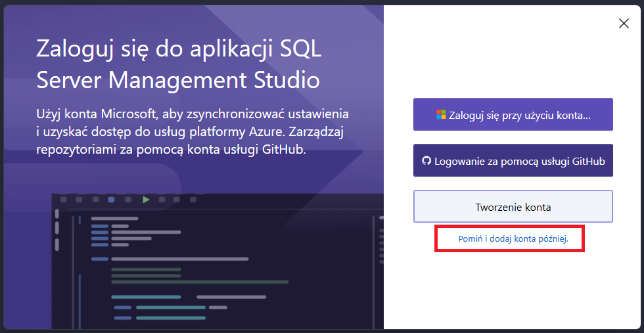Click the 'Zaloguj się do aplikacji SQL' heading
Screen dimensions: 644x333
[179, 49]
